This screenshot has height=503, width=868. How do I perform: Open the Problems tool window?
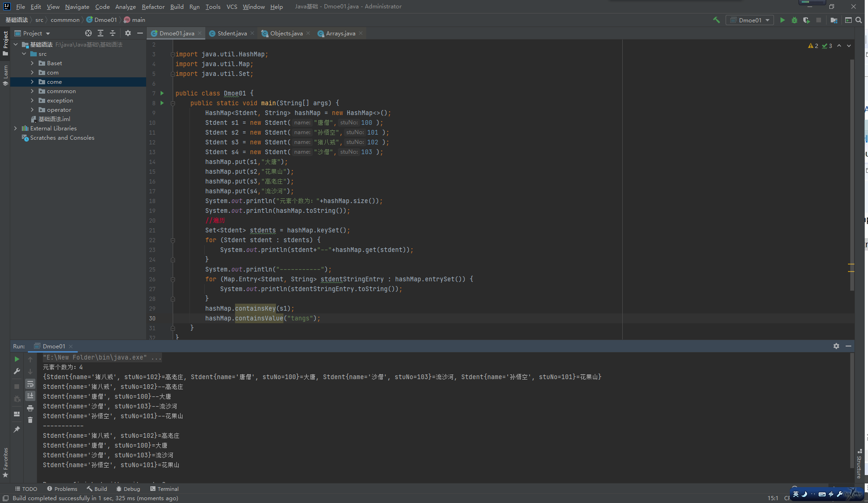pyautogui.click(x=62, y=489)
